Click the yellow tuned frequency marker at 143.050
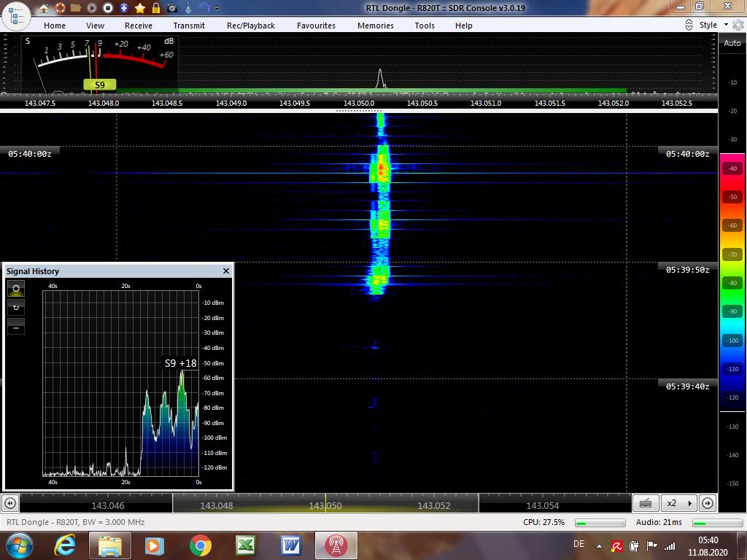This screenshot has height=560, width=747. [x=326, y=503]
